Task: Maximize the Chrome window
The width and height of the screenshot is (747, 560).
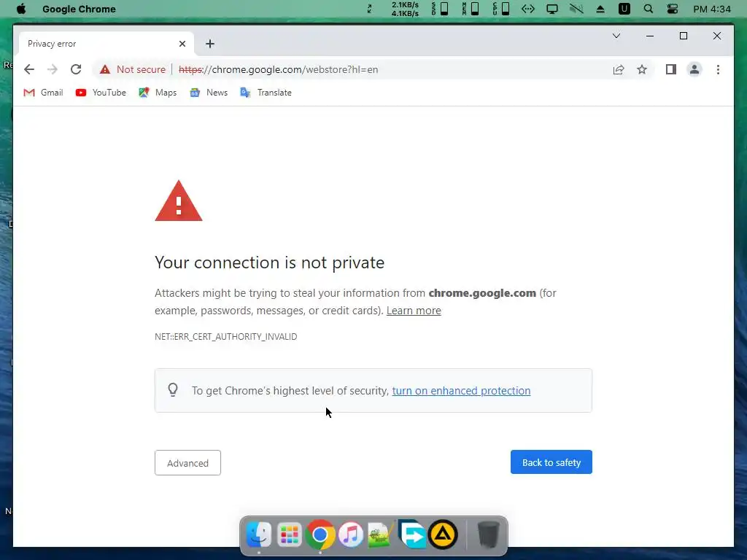Action: (683, 36)
